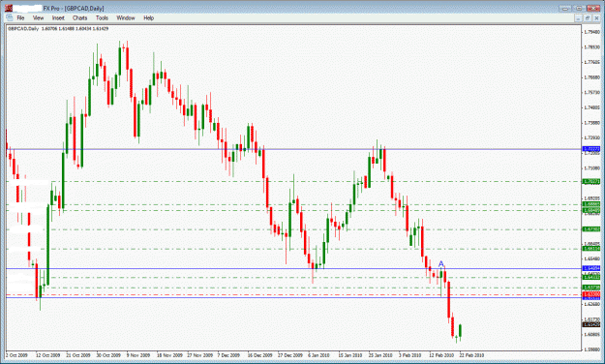
Task: Click the 6 Jan 2010 date label
Action: (319, 355)
